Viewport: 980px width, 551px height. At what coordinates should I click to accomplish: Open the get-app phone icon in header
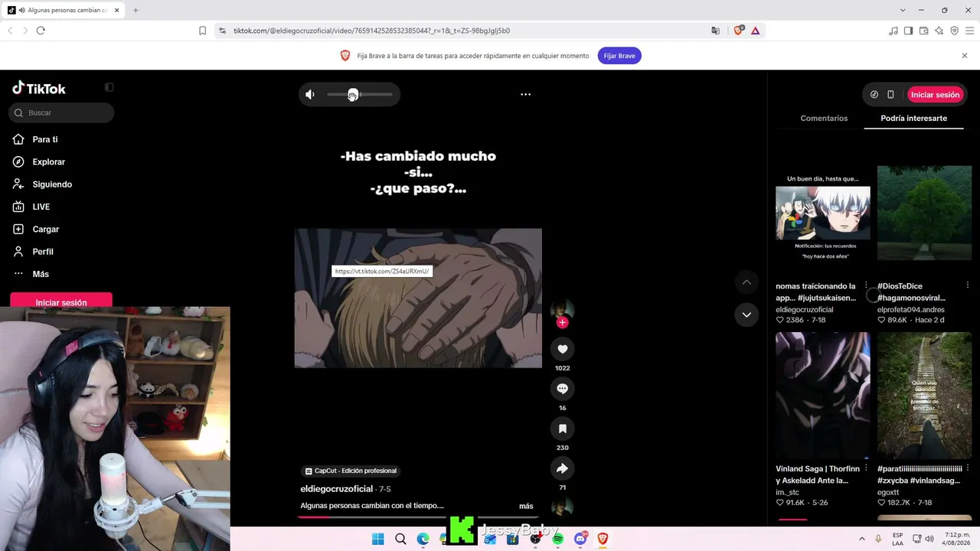pos(890,95)
